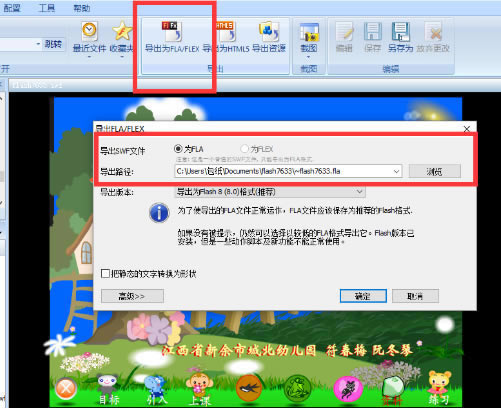This screenshot has width=501, height=408.
Task: Click the yellow bear character above 练习
Action: 439,383
